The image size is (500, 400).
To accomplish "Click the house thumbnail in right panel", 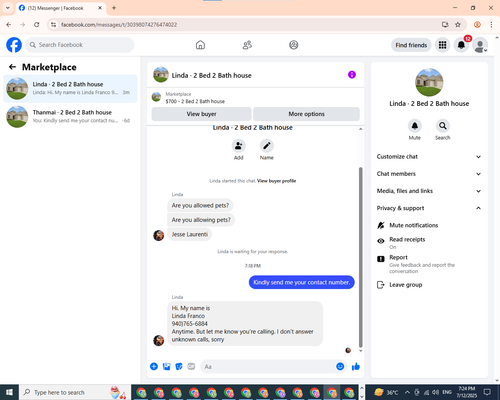I will pos(429,82).
